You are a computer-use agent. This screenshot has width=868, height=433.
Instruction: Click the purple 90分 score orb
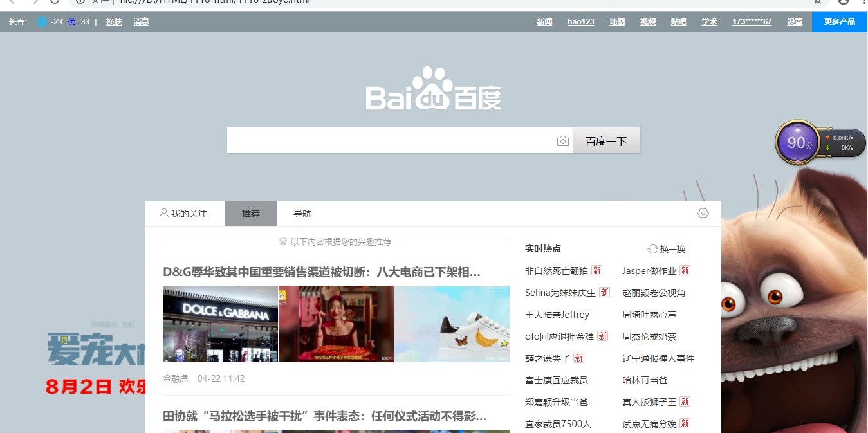[x=798, y=142]
